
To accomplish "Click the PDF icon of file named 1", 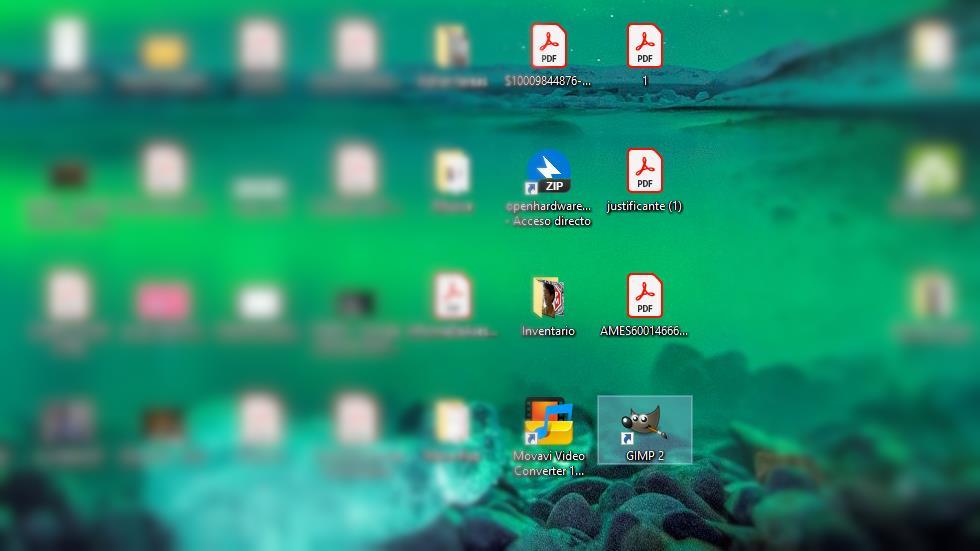I will [644, 46].
